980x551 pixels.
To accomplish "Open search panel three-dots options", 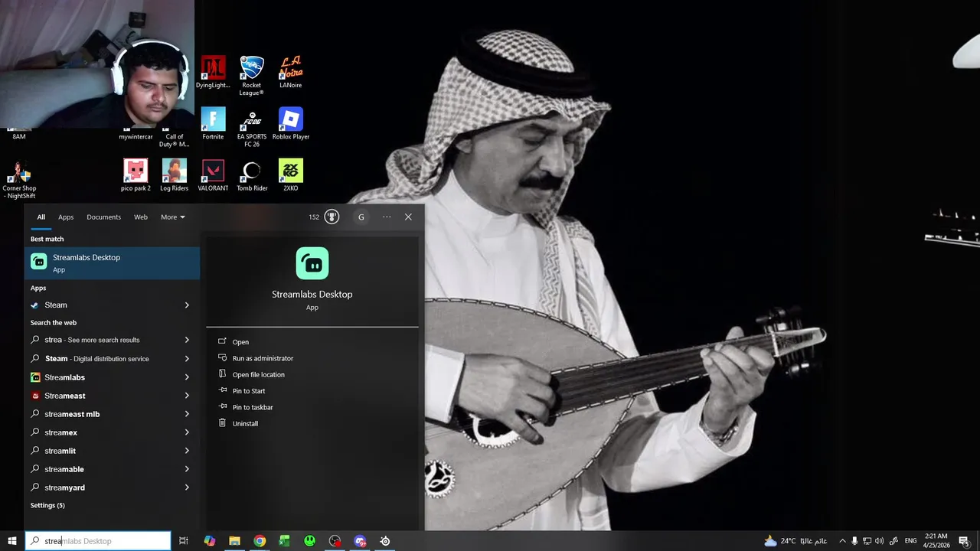I will tap(387, 217).
